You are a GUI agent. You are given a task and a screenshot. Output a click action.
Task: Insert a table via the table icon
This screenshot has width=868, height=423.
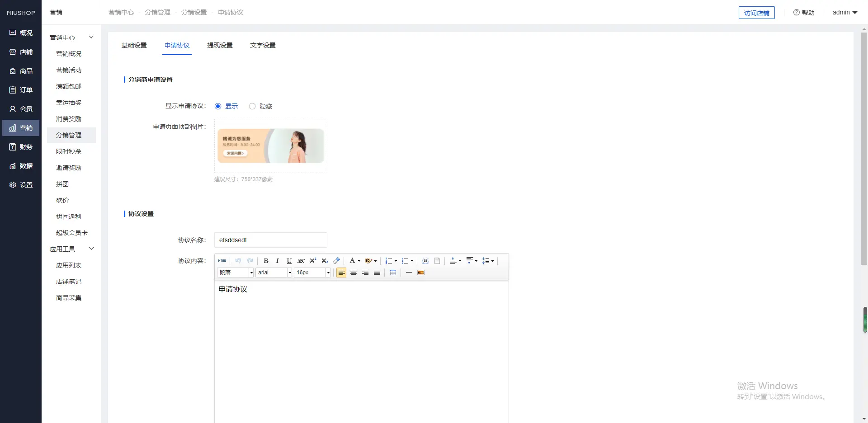(x=393, y=273)
